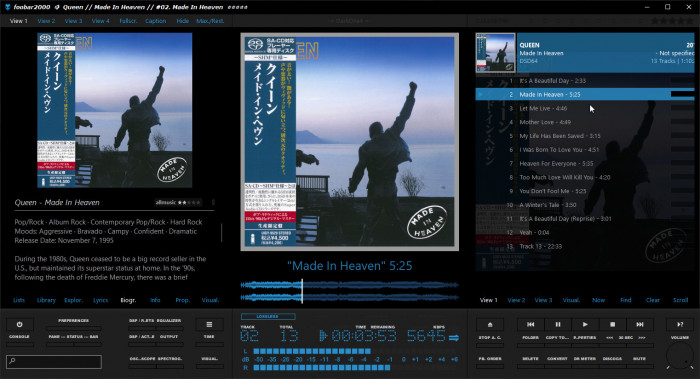Click the playback order arrow icon beside kbps
The height and width of the screenshot is (379, 700).
454,337
